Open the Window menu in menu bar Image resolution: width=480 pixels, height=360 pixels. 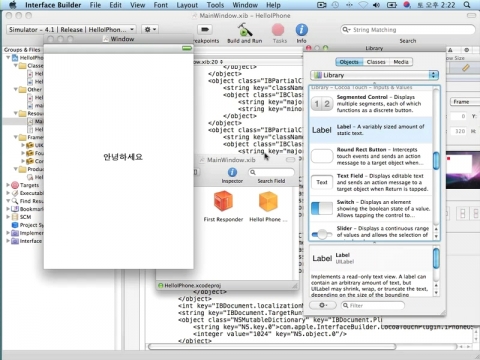pos(245,5)
